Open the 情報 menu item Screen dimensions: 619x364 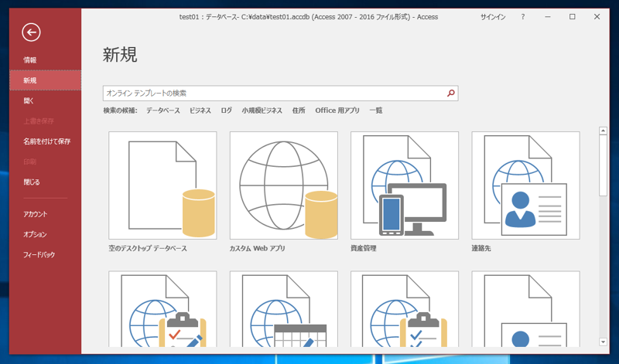46,60
